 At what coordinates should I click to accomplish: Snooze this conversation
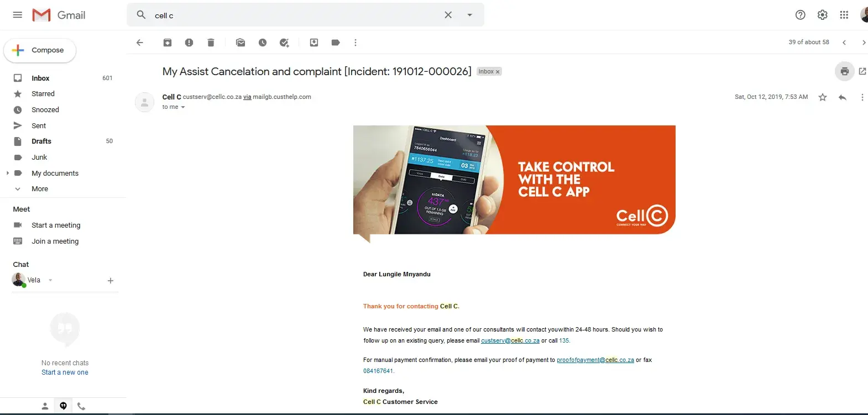(x=263, y=43)
